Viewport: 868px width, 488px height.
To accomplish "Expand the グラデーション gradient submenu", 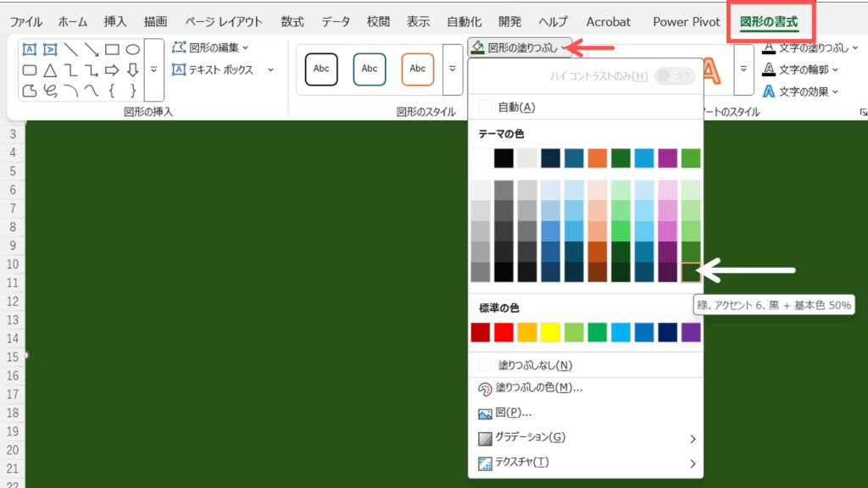I will click(692, 438).
